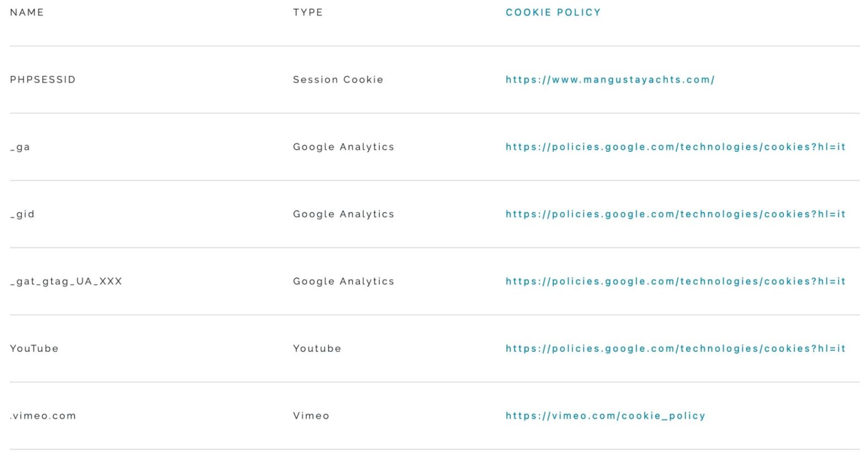Screen dimensions: 868x458
Task: Select the YouTube cookie name cell
Action: 34,349
